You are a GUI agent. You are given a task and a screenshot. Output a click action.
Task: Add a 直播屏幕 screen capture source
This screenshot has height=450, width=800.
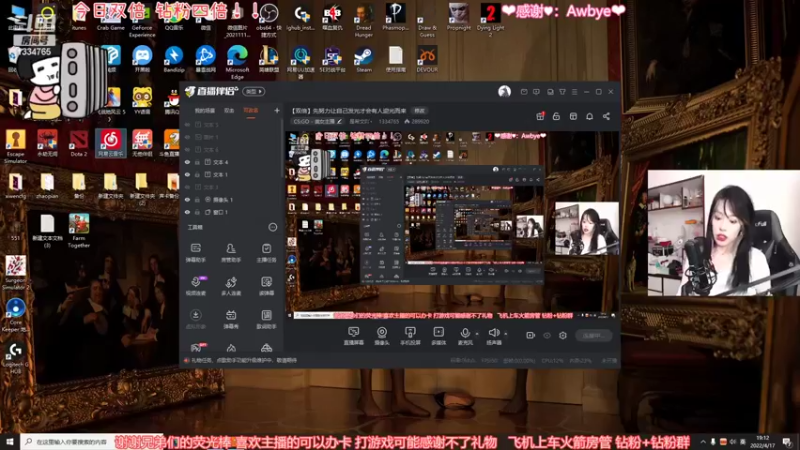354,336
